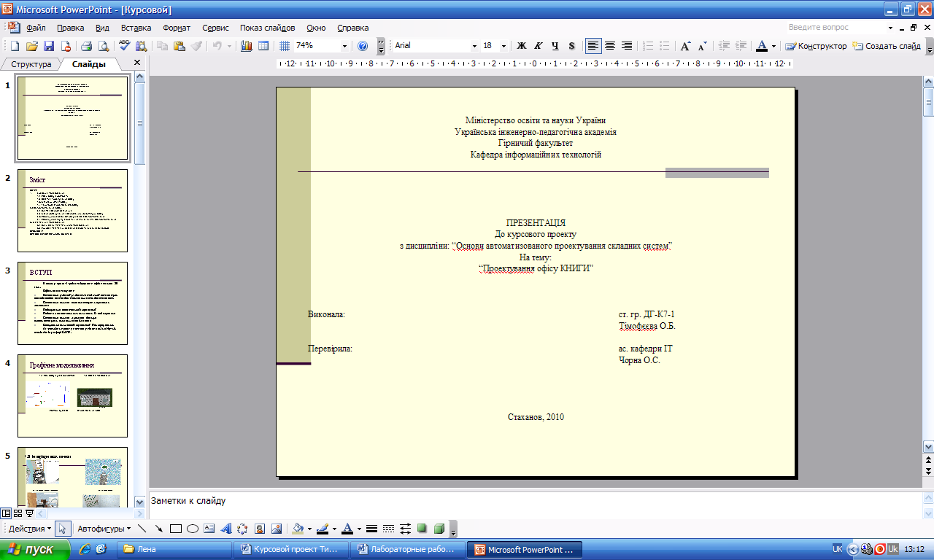Viewport: 934px width, 560px height.
Task: Toggle text shadow
Action: 571,46
